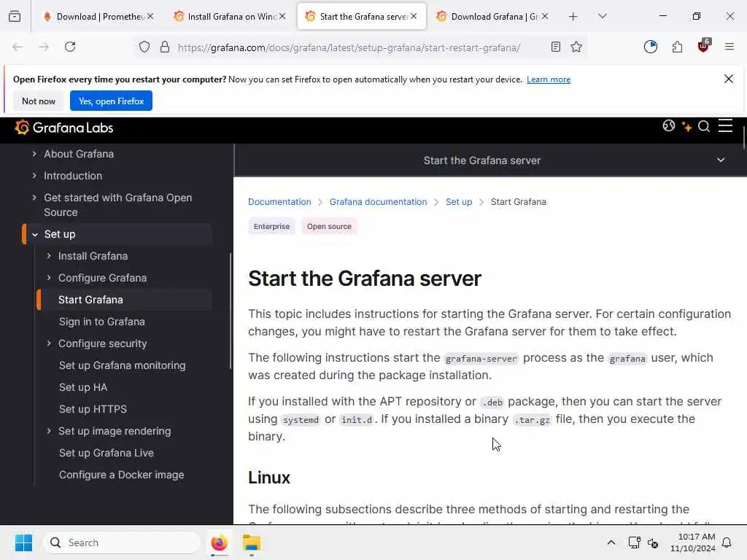The height and width of the screenshot is (560, 747).
Task: Click the Enterprise badge
Action: [271, 227]
